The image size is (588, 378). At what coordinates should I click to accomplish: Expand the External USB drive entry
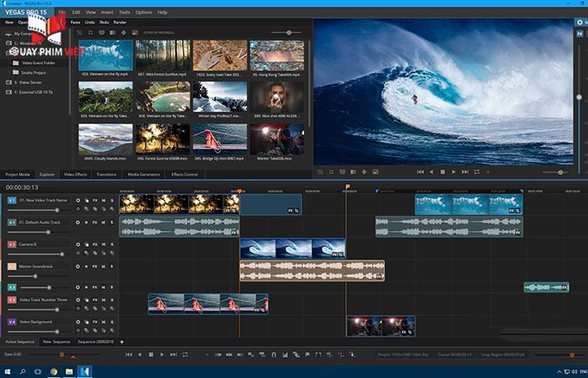pyautogui.click(x=32, y=92)
